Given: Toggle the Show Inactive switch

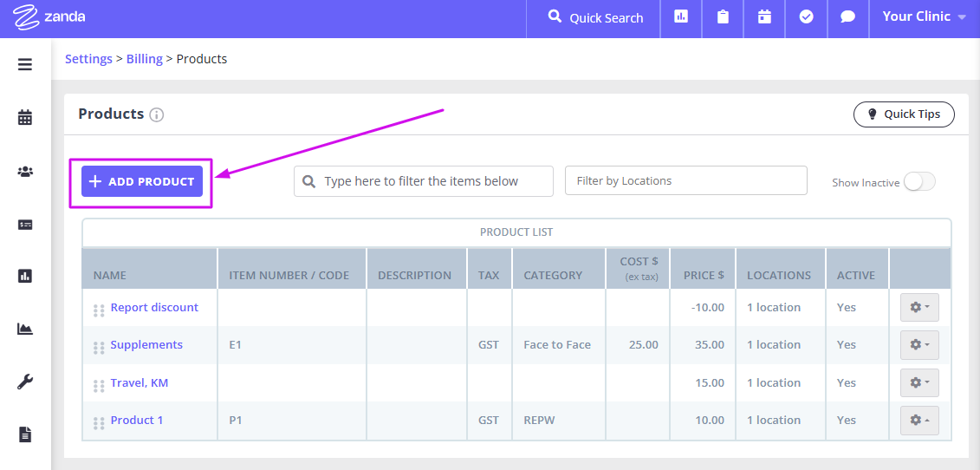Looking at the screenshot, I should tap(918, 182).
